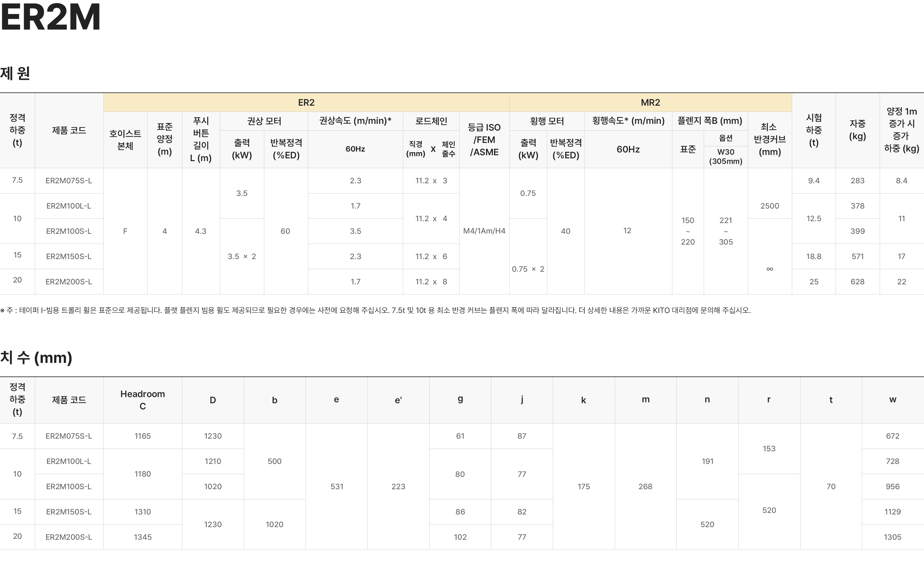Select the 횡행 모터 header cell

[x=546, y=121]
